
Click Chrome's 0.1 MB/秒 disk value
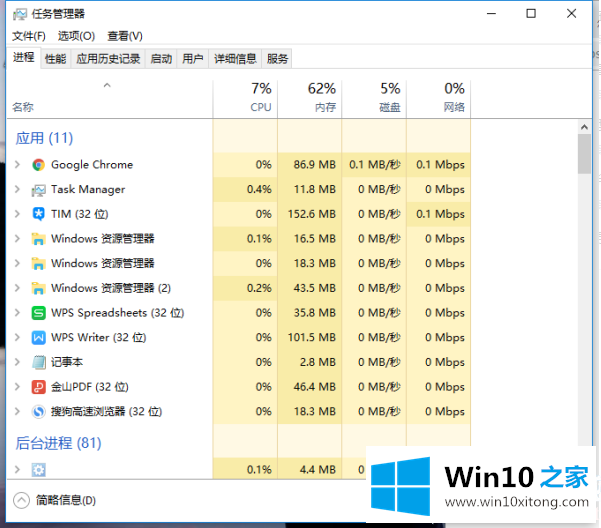375,165
